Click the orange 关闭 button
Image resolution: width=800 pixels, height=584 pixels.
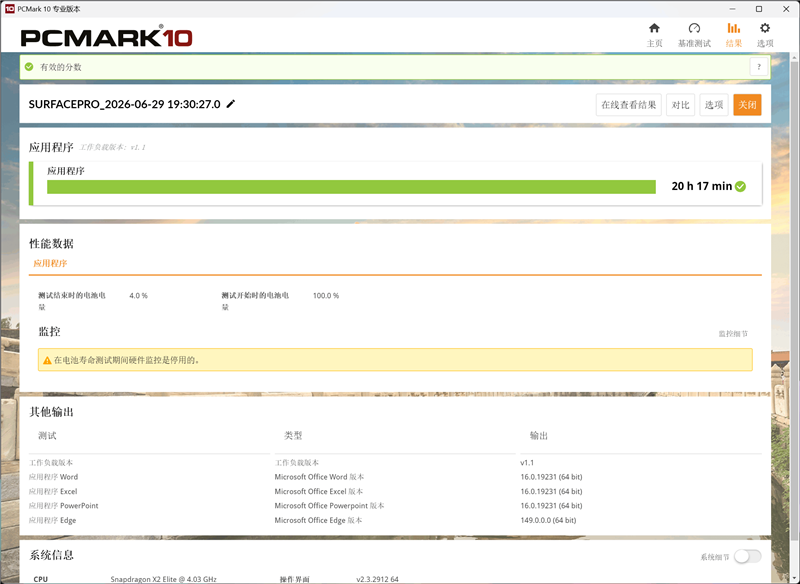coord(747,105)
